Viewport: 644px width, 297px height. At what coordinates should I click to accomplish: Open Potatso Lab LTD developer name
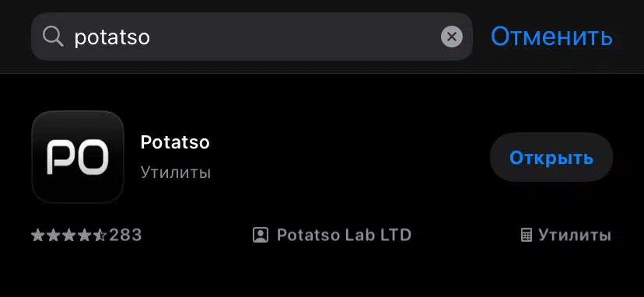[345, 235]
